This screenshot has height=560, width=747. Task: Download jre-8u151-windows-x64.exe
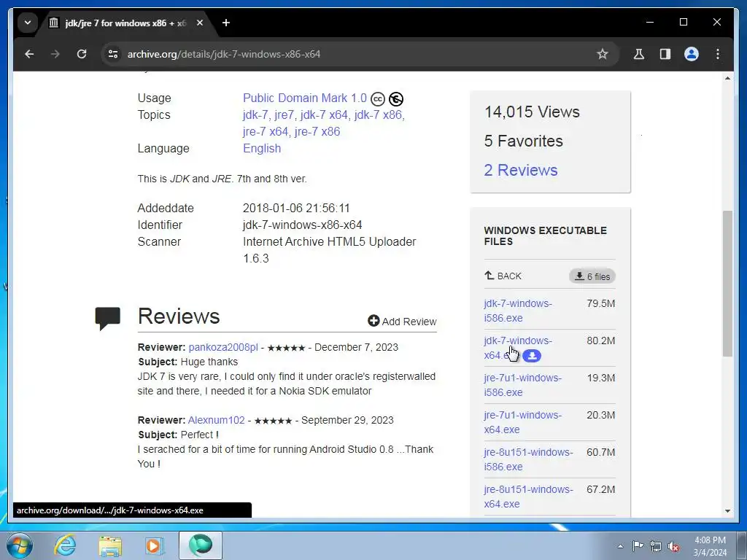(528, 496)
